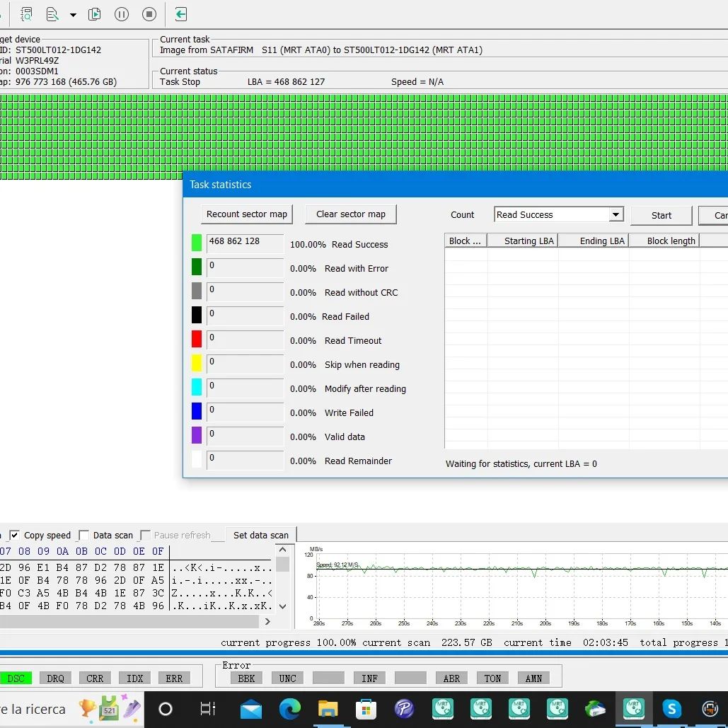Image resolution: width=728 pixels, height=728 pixels.
Task: Click the Start button in Task statistics
Action: (x=661, y=216)
